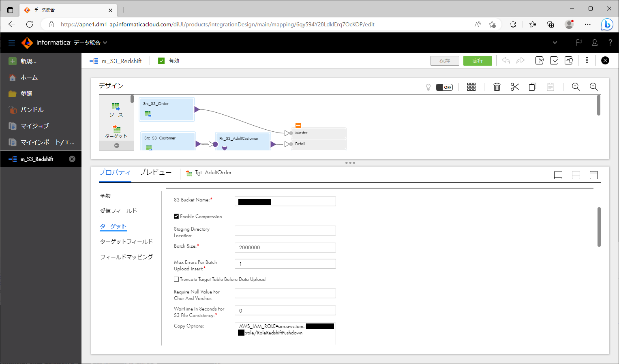This screenshot has height=364, width=619.
Task: Switch to the プレビュー tab
Action: (155, 172)
